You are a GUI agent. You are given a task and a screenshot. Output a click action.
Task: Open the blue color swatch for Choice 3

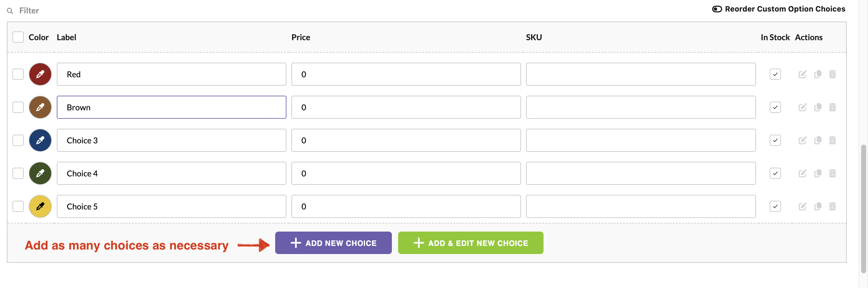(x=40, y=140)
